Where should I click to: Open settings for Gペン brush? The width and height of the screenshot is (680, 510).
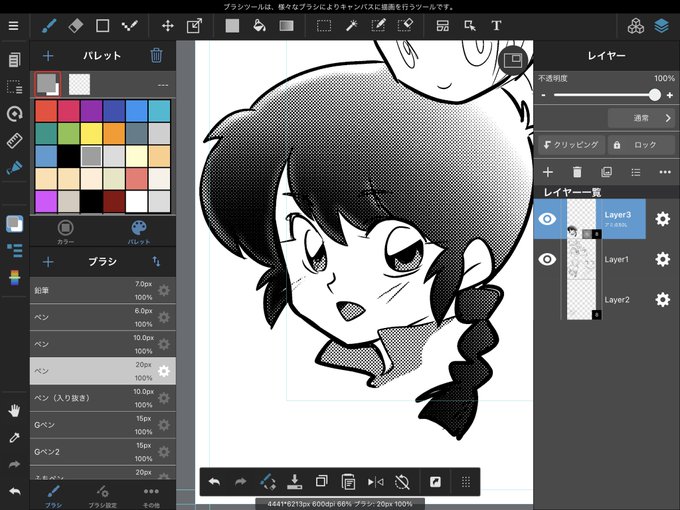pyautogui.click(x=163, y=425)
